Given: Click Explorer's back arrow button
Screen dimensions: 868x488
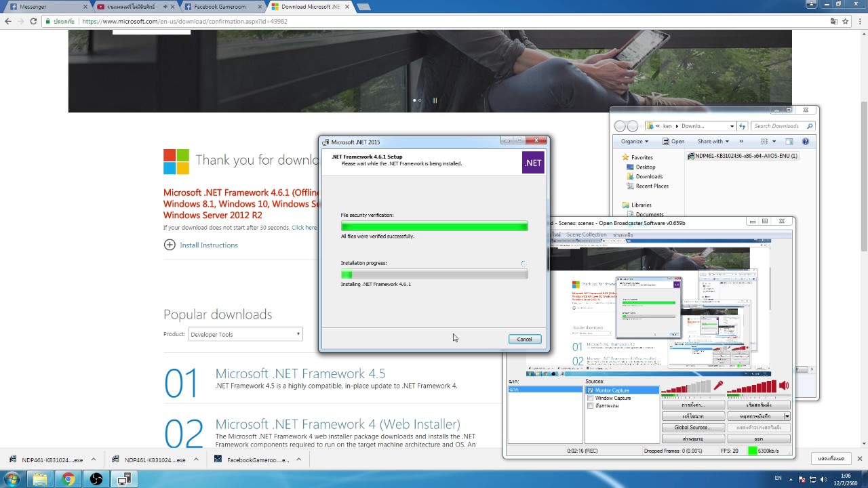Looking at the screenshot, I should tap(620, 126).
